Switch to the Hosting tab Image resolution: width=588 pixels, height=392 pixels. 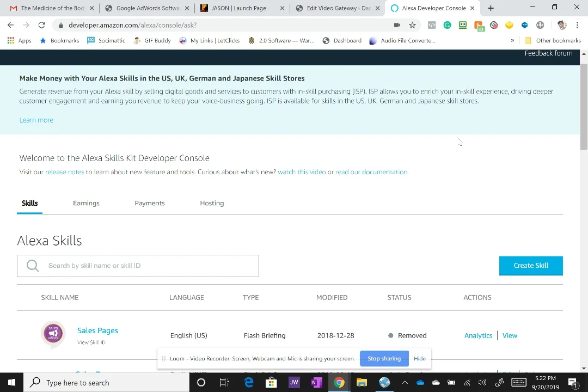coord(212,203)
